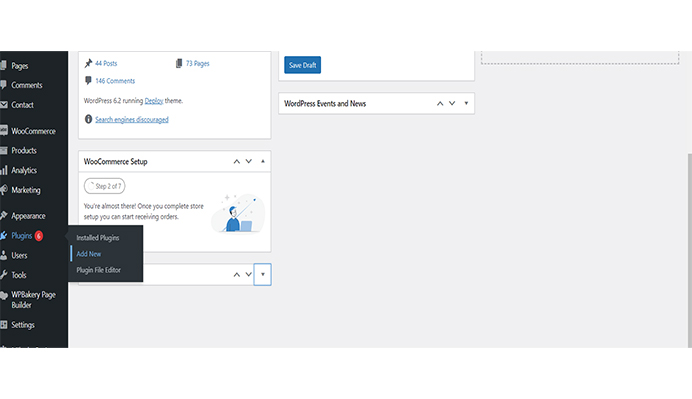This screenshot has height=399, width=692.
Task: Open the 73 Pages link
Action: (197, 64)
